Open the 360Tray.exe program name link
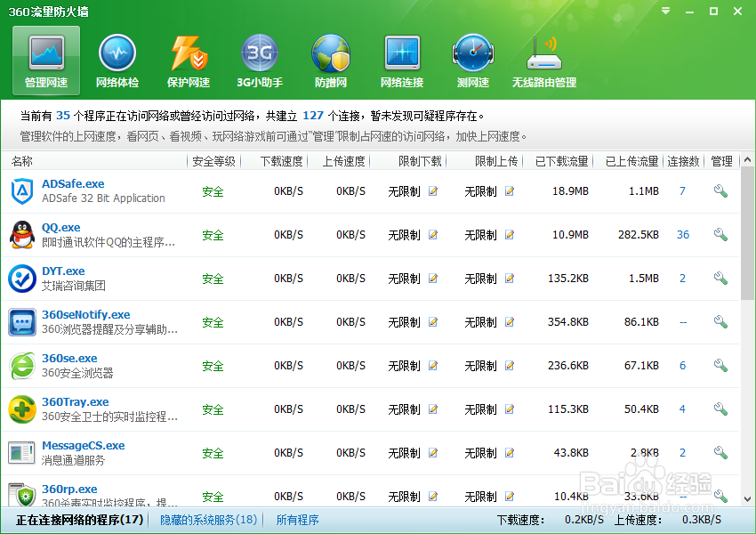 point(76,401)
